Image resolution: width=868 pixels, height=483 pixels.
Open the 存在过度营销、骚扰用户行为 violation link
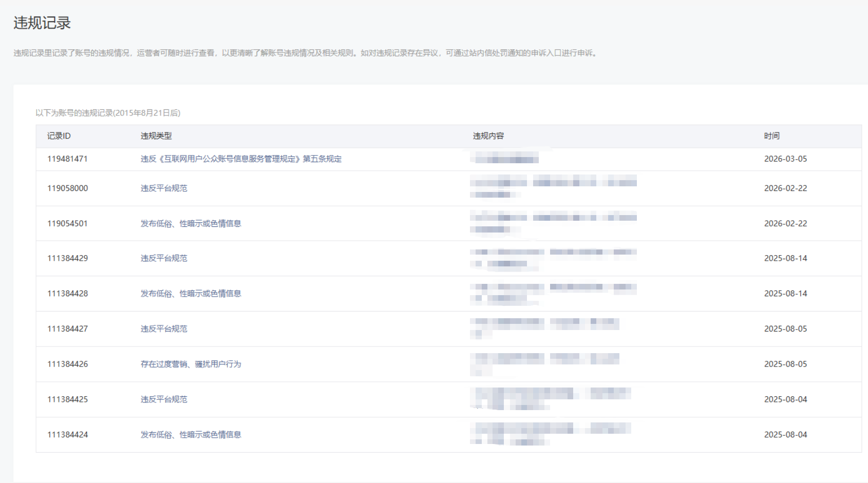pyautogui.click(x=191, y=364)
